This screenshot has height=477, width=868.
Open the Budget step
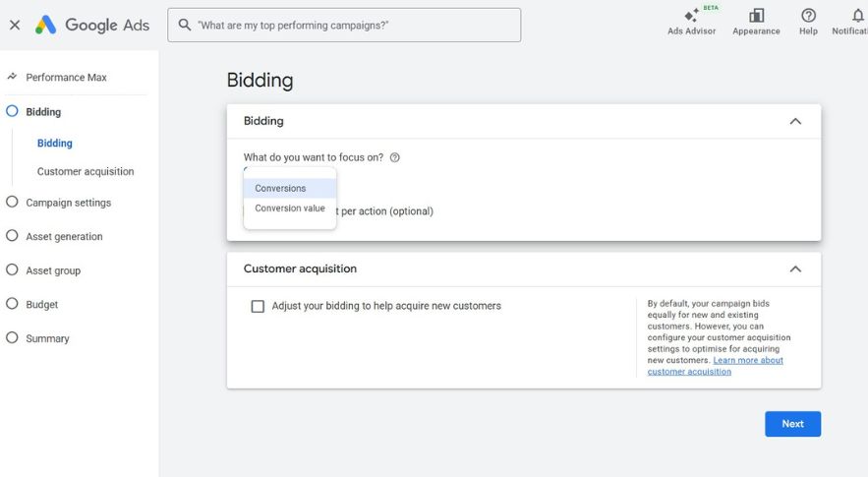42,304
